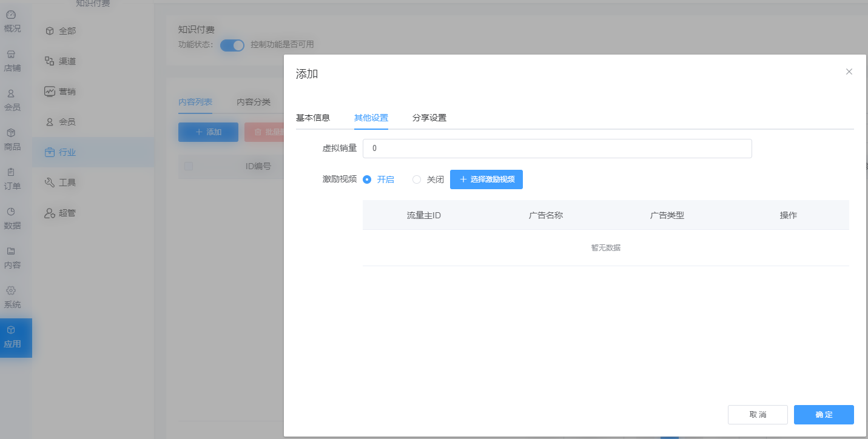868x439 pixels.
Task: Select 工具 in the secondary menu
Action: (93, 183)
